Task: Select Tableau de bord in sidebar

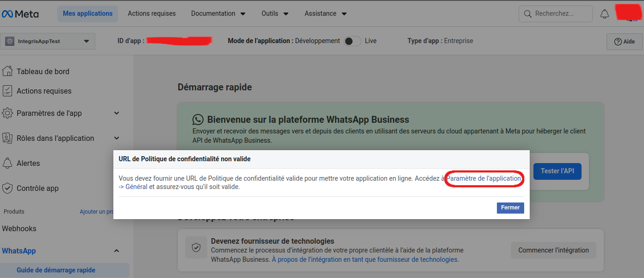Action: click(43, 71)
